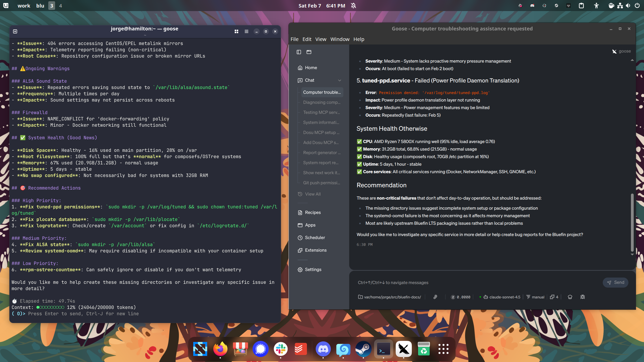Viewport: 644px width, 362px height.
Task: Click the chat vertical scrollbar thumb
Action: [x=632, y=222]
